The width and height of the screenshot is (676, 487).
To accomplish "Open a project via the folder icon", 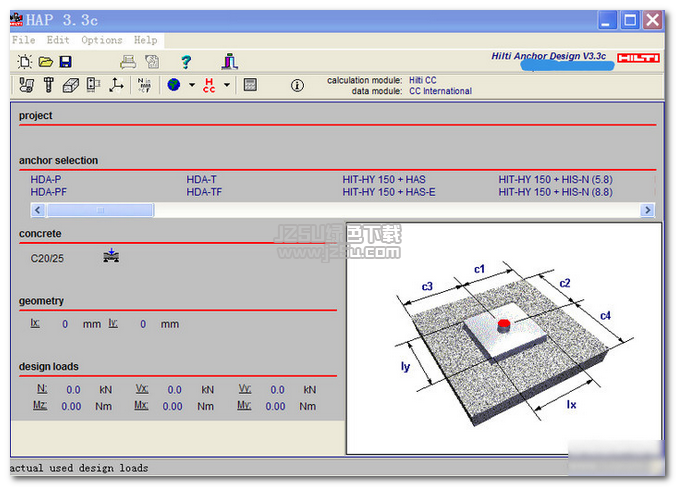I will coord(45,62).
